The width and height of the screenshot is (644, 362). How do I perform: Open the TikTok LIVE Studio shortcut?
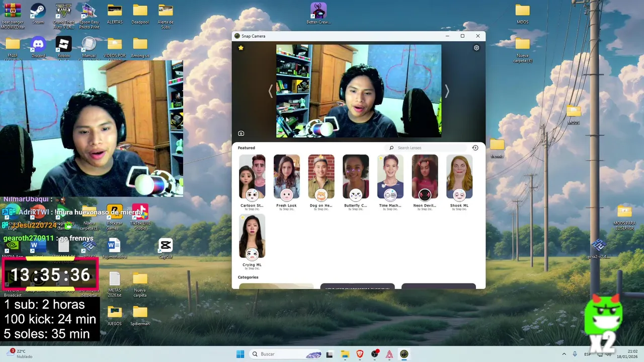[x=140, y=217]
